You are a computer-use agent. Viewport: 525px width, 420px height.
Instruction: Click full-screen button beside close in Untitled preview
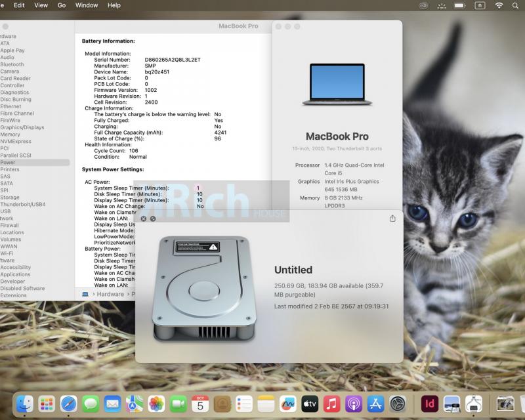point(153,219)
